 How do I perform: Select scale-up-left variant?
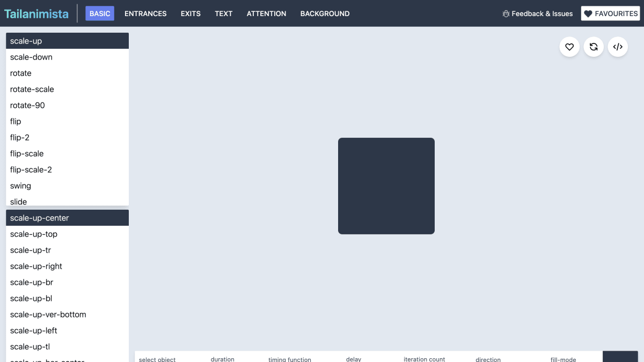[67, 330]
